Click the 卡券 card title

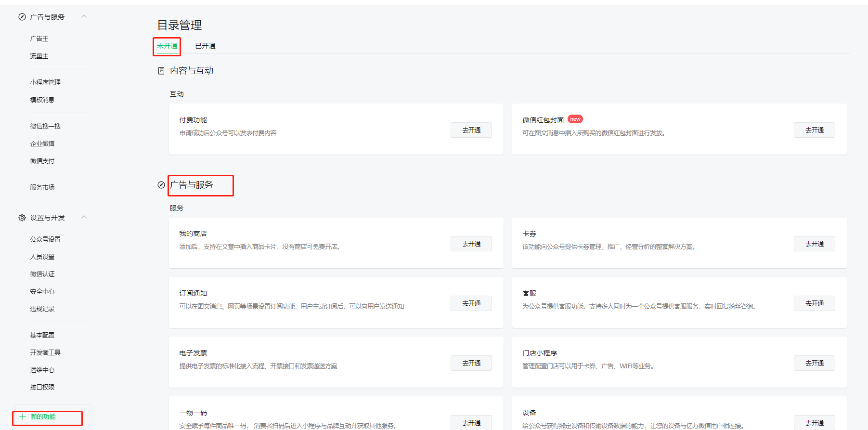point(529,234)
